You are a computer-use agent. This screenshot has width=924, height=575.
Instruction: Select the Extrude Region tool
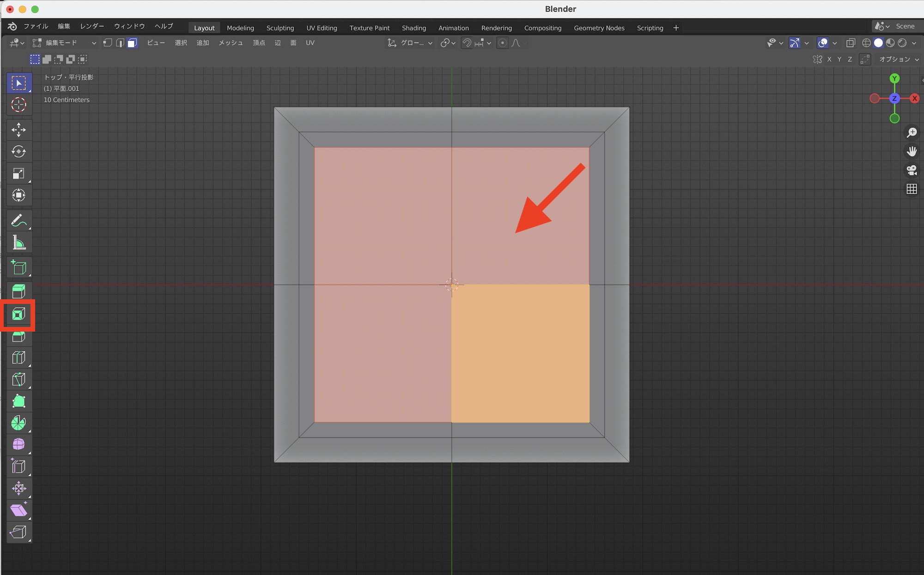click(18, 291)
